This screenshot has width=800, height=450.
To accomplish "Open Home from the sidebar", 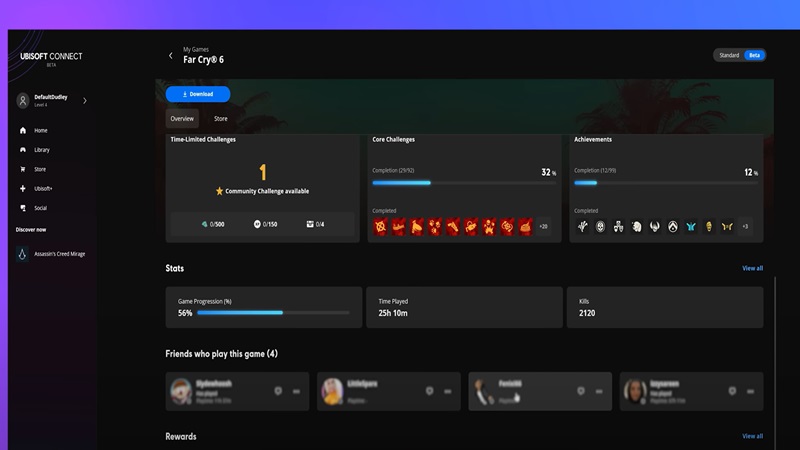I will (x=40, y=131).
